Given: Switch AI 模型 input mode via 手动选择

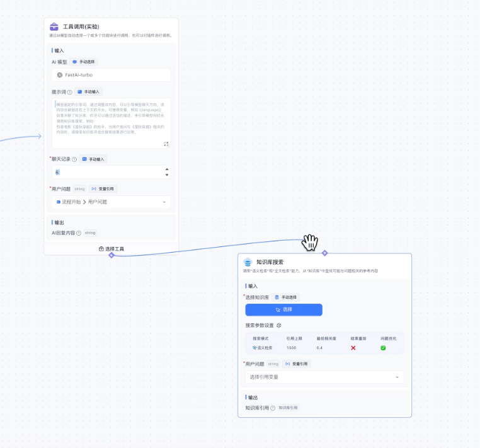Looking at the screenshot, I should coord(84,62).
